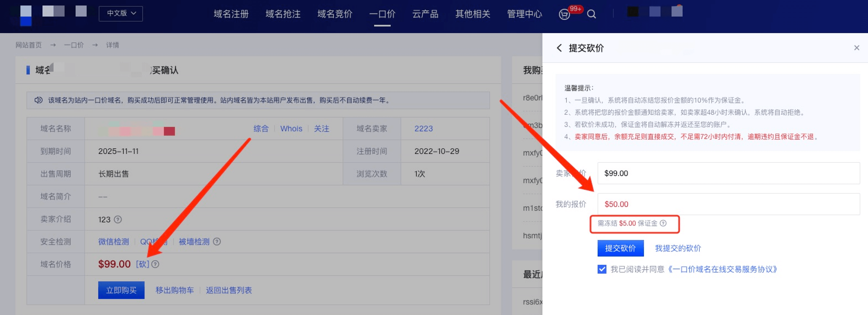Click the help icon next to [砍]
This screenshot has width=868, height=315.
point(155,264)
